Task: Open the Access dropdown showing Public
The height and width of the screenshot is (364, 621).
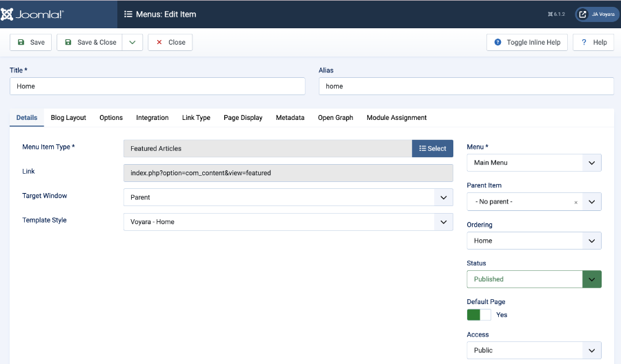Action: coord(534,350)
